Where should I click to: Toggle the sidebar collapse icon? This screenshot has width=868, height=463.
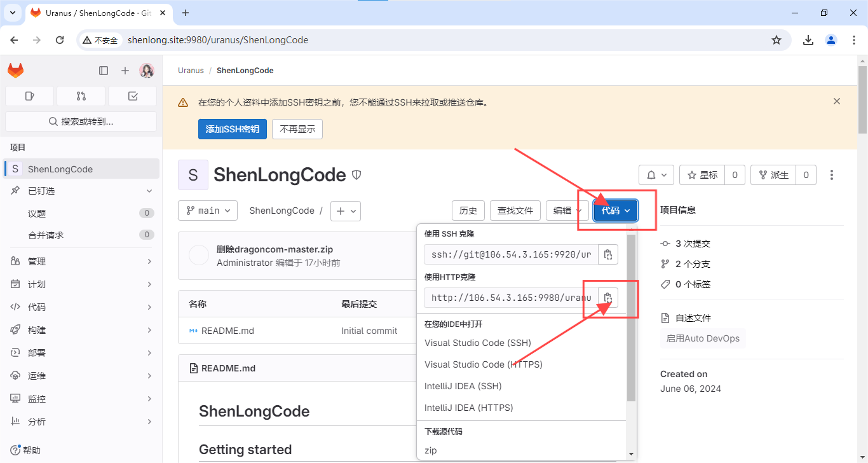click(x=104, y=71)
